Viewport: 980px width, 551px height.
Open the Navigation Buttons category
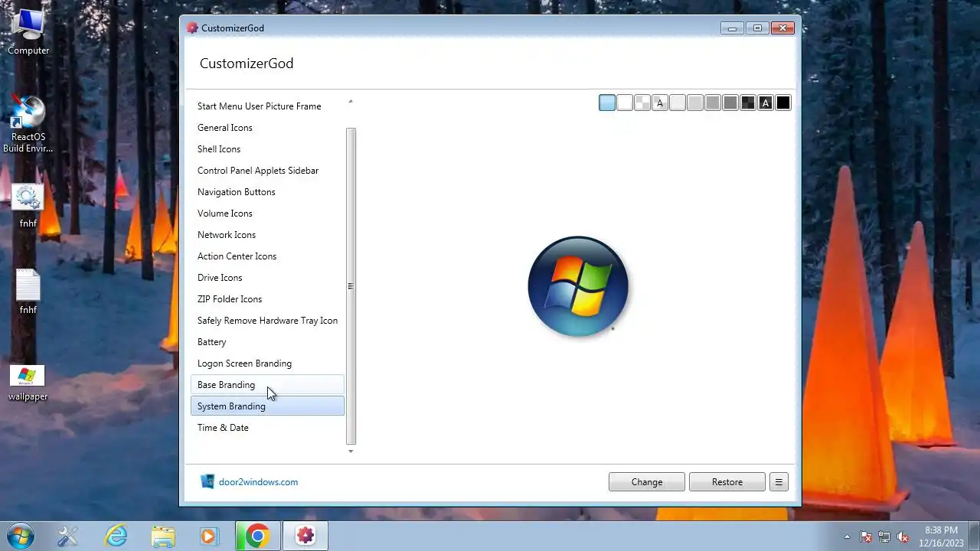pos(267,192)
